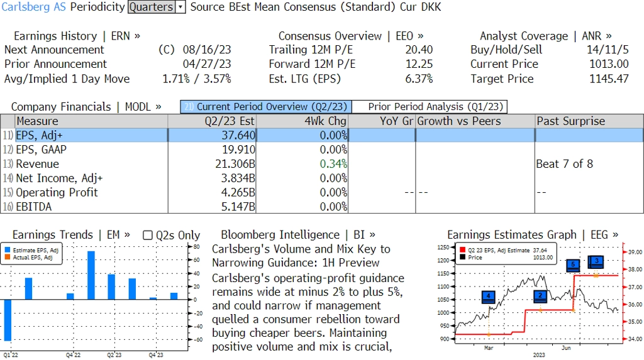Click the black Price legend swatch
The width and height of the screenshot is (644, 360).
click(x=462, y=258)
